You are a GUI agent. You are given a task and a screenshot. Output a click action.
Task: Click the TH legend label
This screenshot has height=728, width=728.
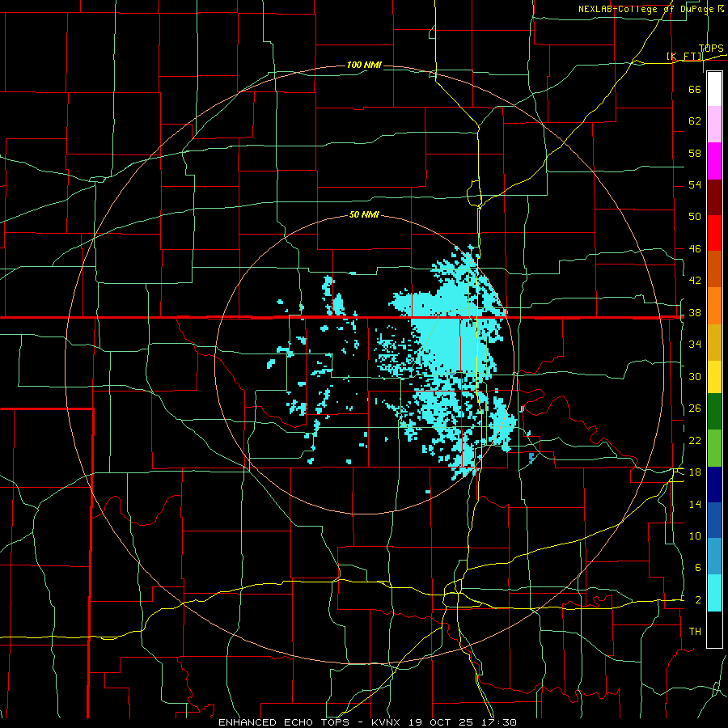[695, 632]
